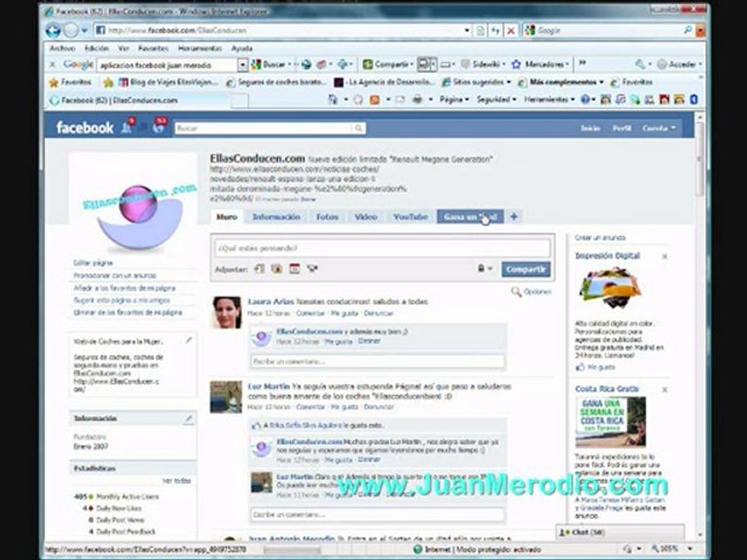
Task: Open the Archivo menu
Action: coord(62,48)
